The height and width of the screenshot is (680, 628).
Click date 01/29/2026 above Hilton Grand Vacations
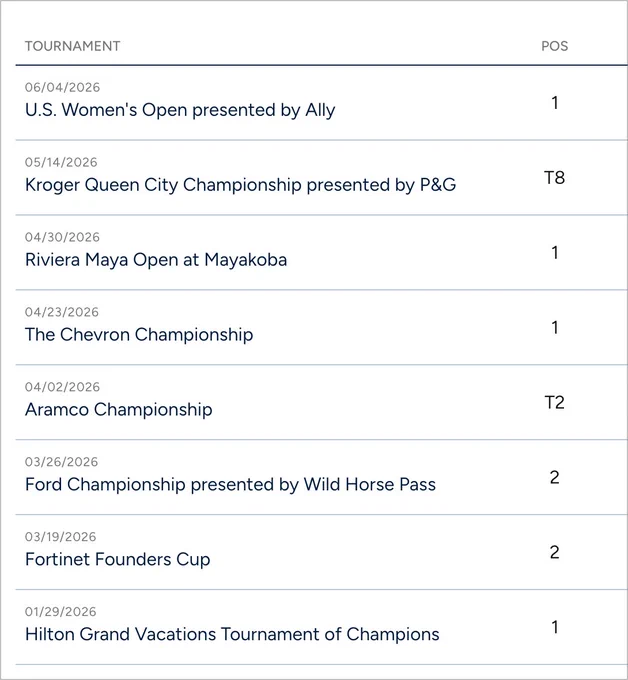point(61,611)
